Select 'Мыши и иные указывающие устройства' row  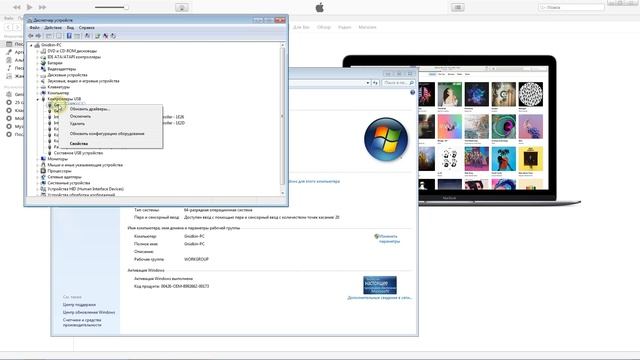pos(85,165)
